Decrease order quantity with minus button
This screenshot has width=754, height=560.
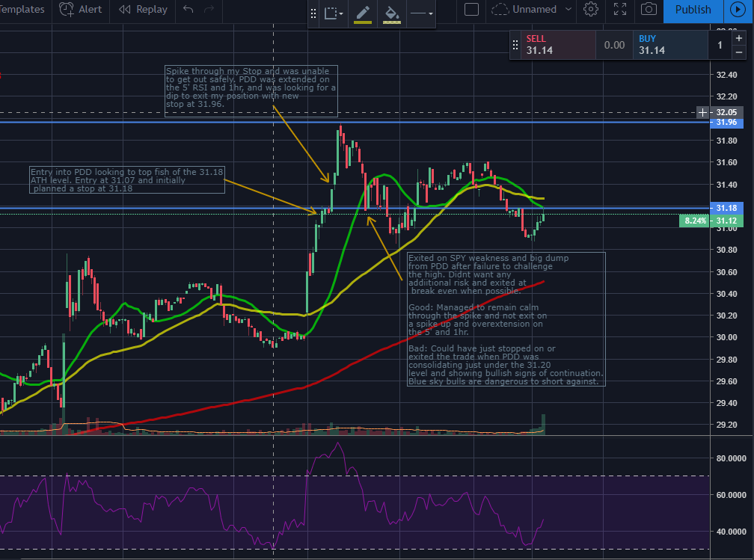coord(739,52)
